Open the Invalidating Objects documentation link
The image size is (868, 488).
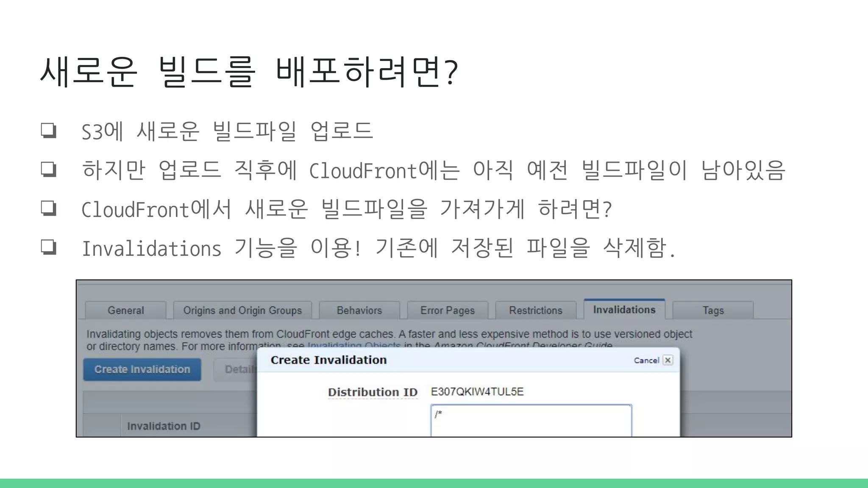[353, 345]
